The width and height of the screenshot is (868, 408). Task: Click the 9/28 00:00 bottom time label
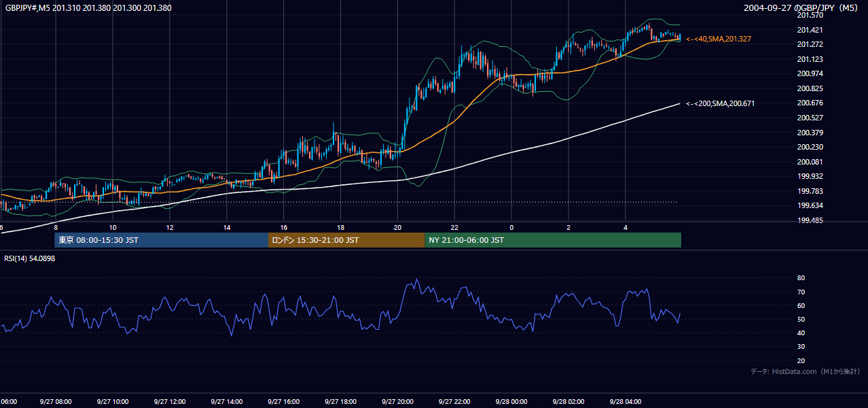tap(511, 402)
